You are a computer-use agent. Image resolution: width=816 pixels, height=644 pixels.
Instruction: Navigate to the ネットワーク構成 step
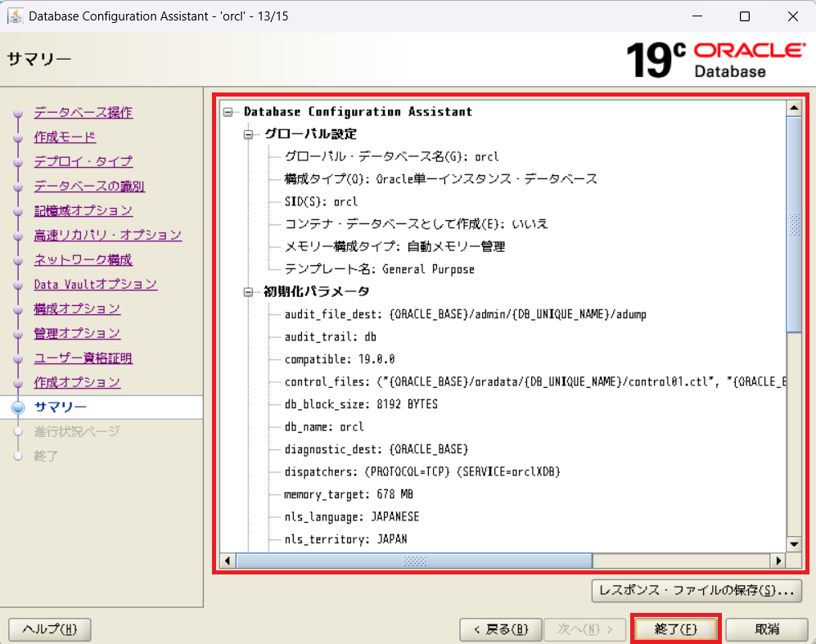(83, 259)
